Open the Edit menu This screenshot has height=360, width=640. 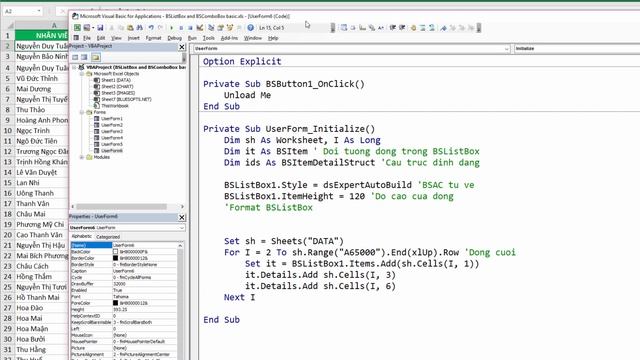101,38
